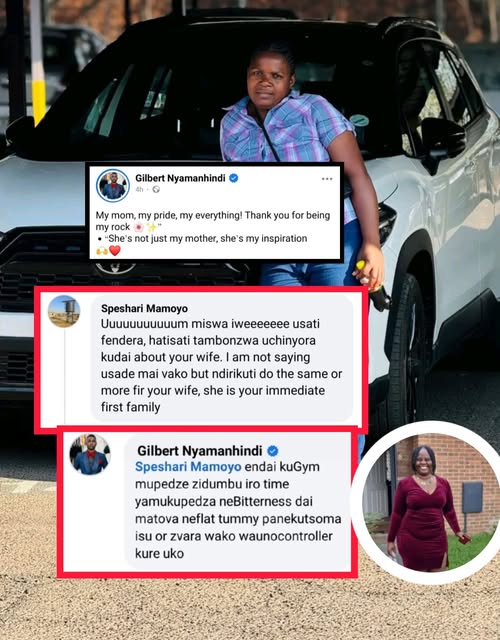Open Speshari Mamoyo's comment avatar

click(64, 311)
